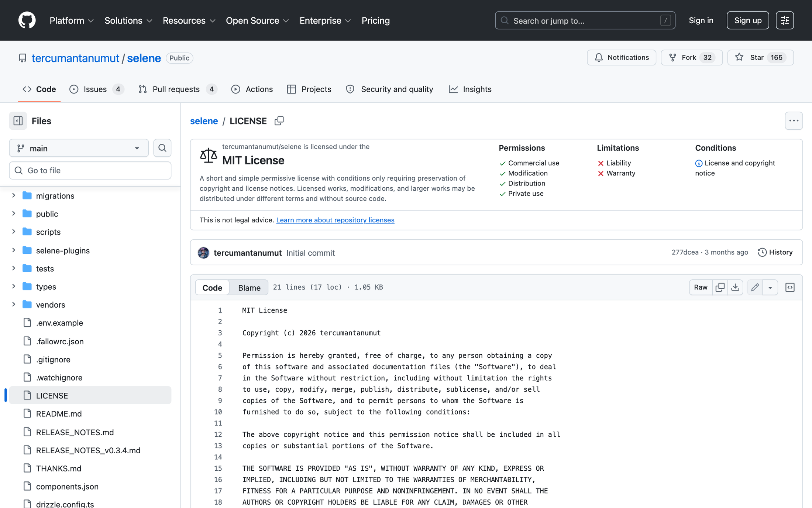Open the Pricing link
812x508 pixels.
[x=375, y=21]
